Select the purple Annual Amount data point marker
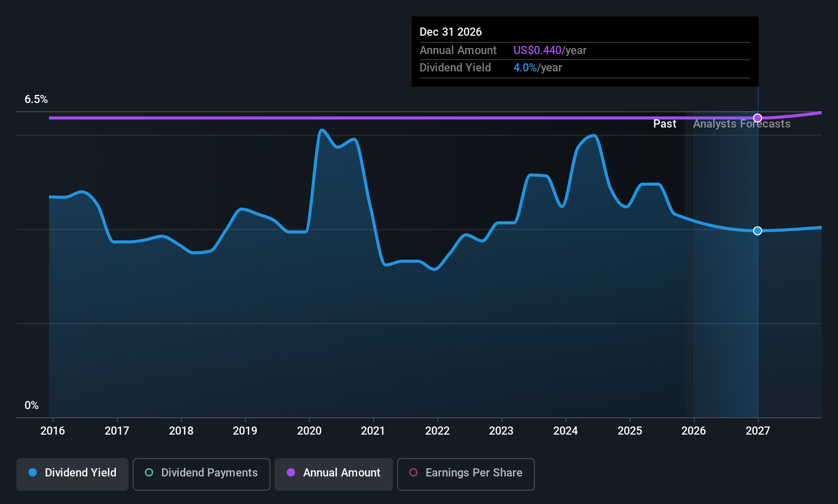This screenshot has height=504, width=838. coord(757,118)
